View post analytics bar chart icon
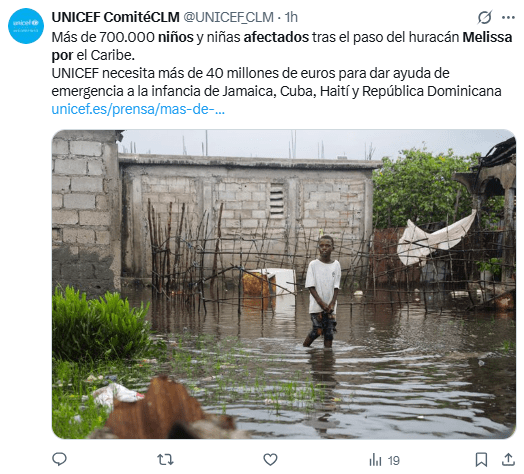Screen dimensions: 524x474 point(375,460)
